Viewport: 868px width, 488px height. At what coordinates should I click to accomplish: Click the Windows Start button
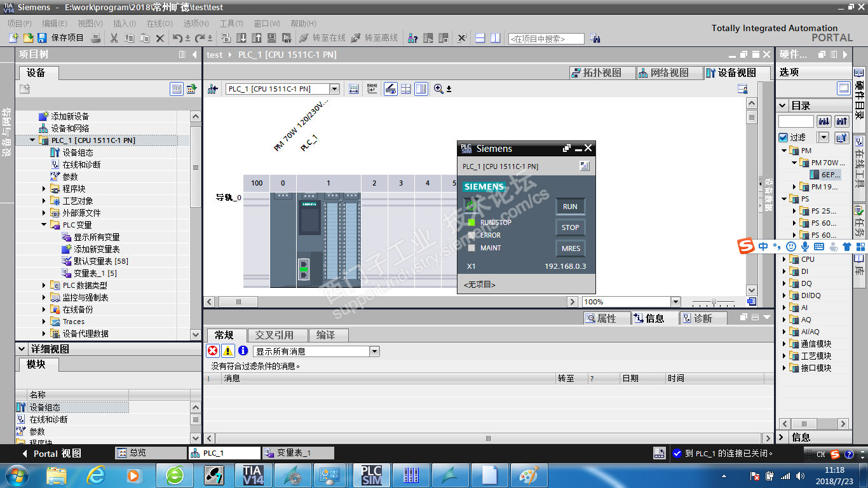coord(16,475)
